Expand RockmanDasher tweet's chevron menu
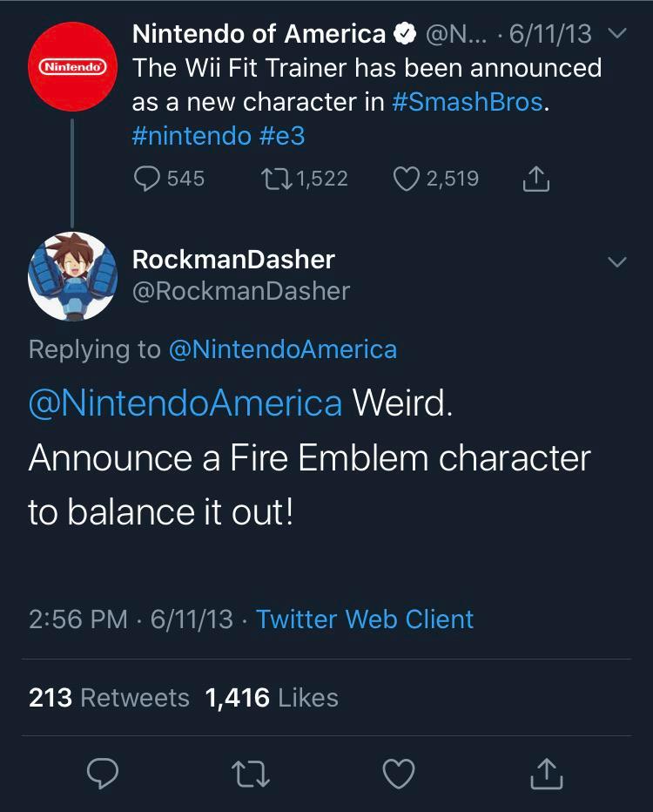The width and height of the screenshot is (653, 812). coord(616,261)
